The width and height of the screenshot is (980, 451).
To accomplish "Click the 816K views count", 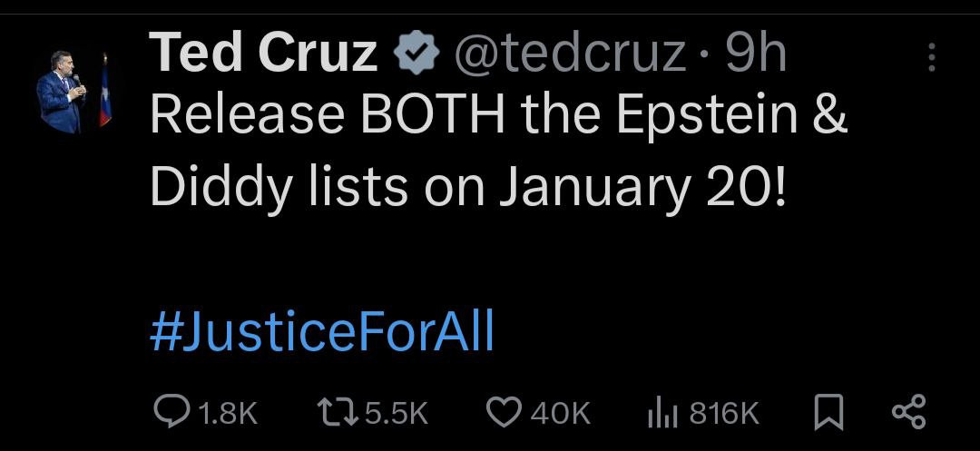I will pyautogui.click(x=724, y=415).
